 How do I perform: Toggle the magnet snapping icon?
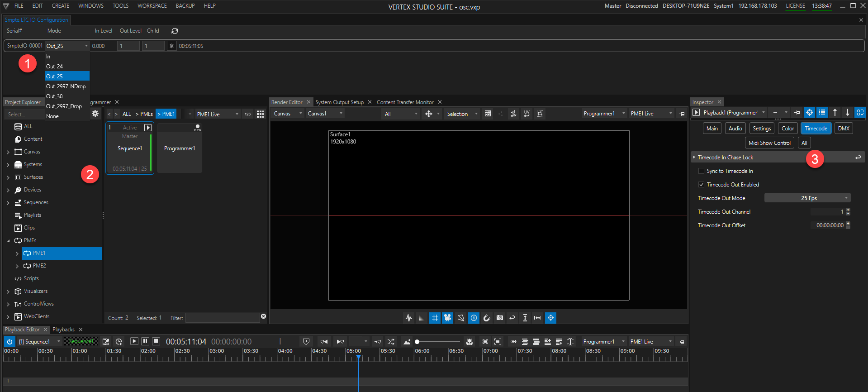coord(487,318)
